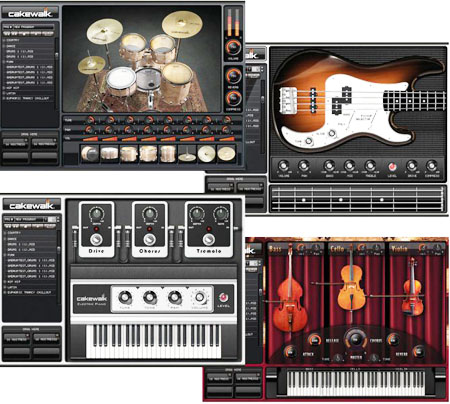The image size is (450, 404).
Task: Adjust the kick drum VOL wedge slider
Action: [x=90, y=139]
